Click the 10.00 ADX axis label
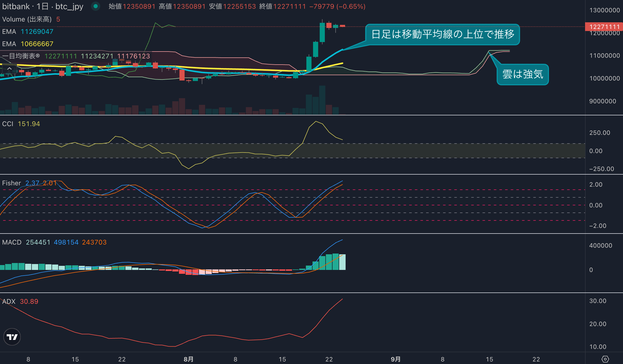The height and width of the screenshot is (364, 623). pyautogui.click(x=598, y=347)
